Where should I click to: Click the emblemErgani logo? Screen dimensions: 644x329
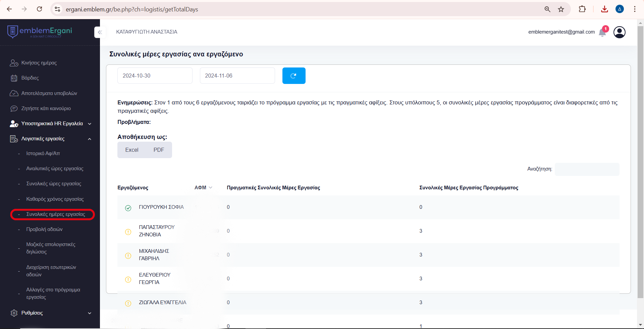point(40,32)
